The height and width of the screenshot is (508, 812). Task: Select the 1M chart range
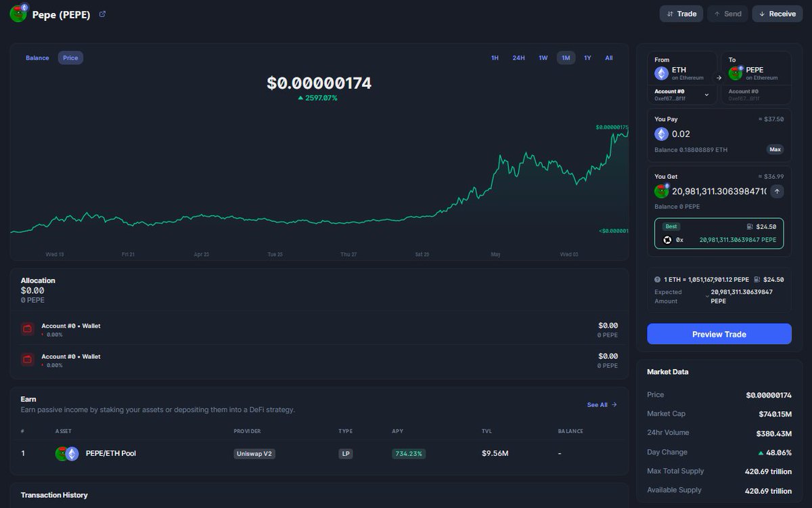coord(566,58)
